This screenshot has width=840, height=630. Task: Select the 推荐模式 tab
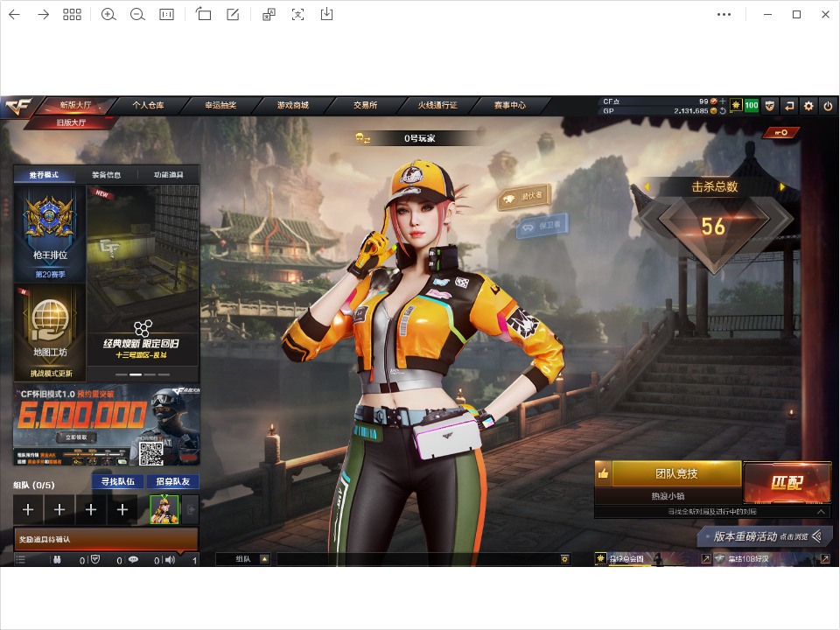point(44,175)
